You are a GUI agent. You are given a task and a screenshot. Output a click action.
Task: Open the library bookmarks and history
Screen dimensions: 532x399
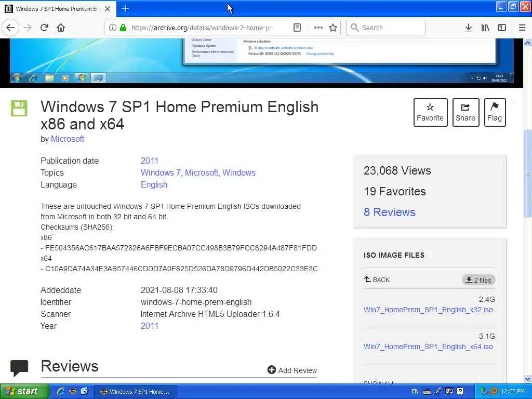(485, 28)
